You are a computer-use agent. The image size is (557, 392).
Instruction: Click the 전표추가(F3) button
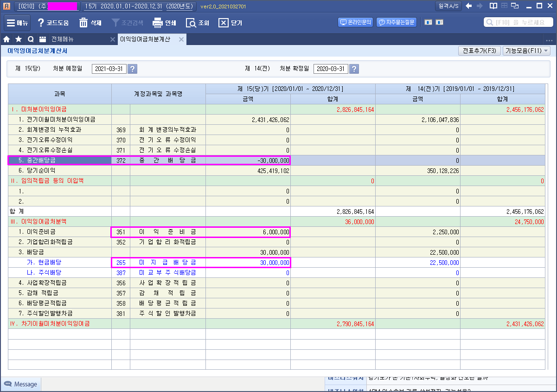[x=479, y=51]
